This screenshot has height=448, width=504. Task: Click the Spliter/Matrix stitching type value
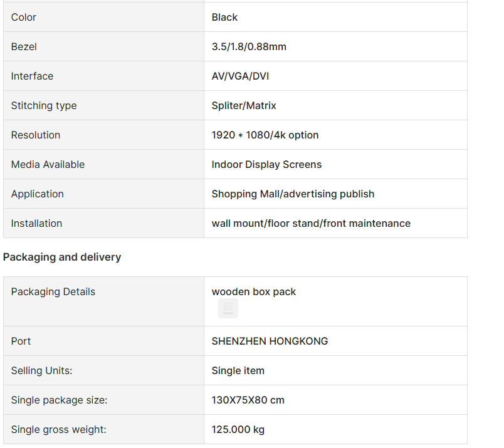point(244,105)
